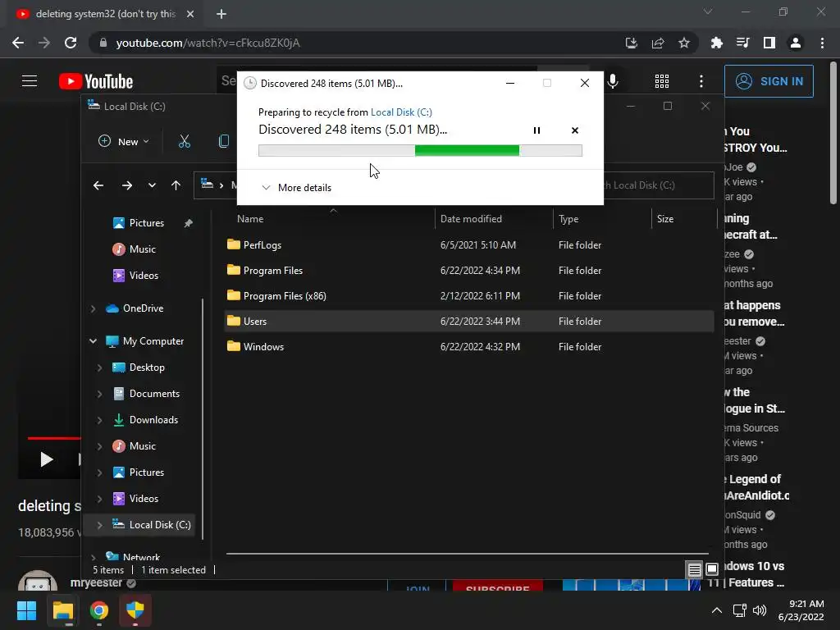The image size is (840, 630).
Task: Go forward in File Explorer
Action: point(127,185)
